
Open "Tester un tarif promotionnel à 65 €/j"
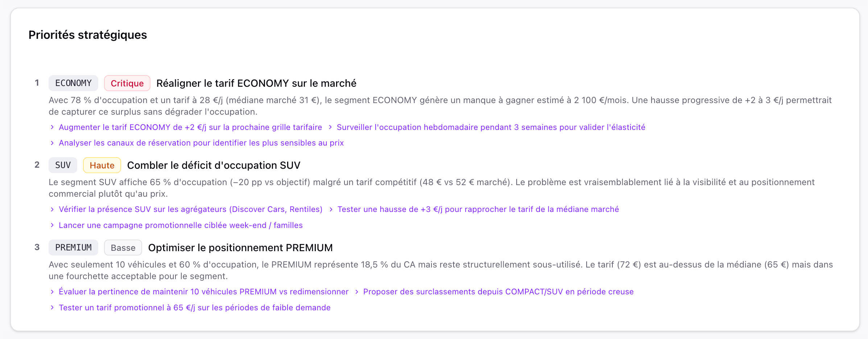(x=195, y=308)
